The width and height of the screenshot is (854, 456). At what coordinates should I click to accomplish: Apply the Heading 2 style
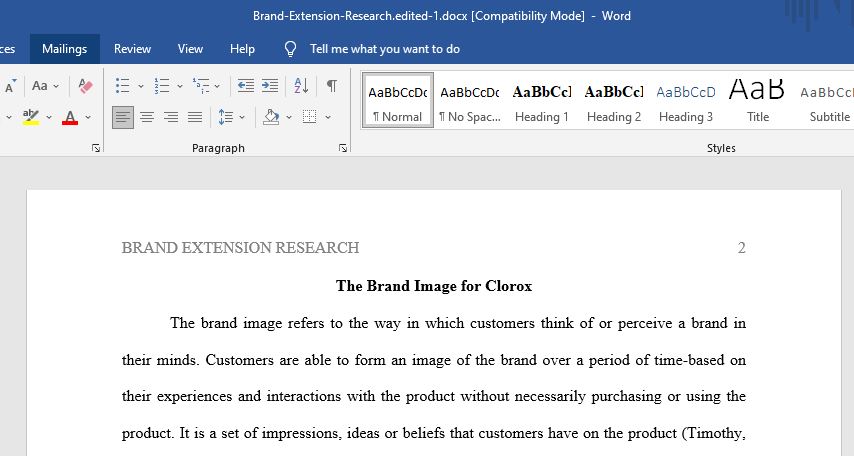[614, 100]
